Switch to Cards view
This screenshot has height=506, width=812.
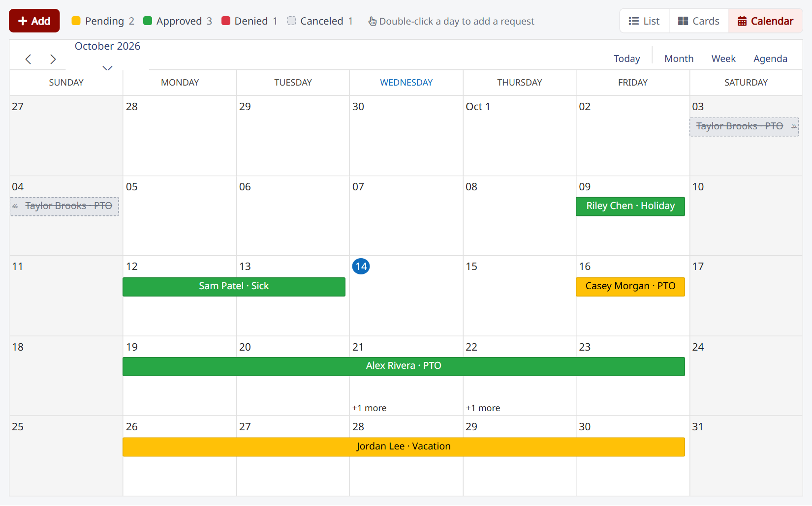pyautogui.click(x=699, y=21)
